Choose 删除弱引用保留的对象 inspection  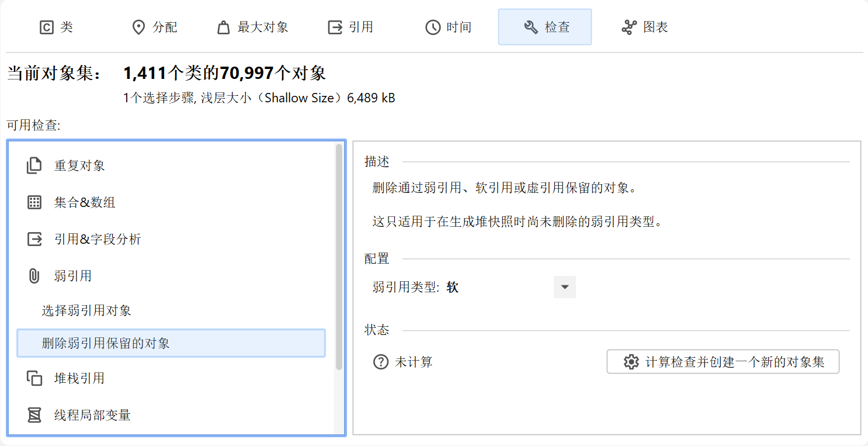coord(171,343)
